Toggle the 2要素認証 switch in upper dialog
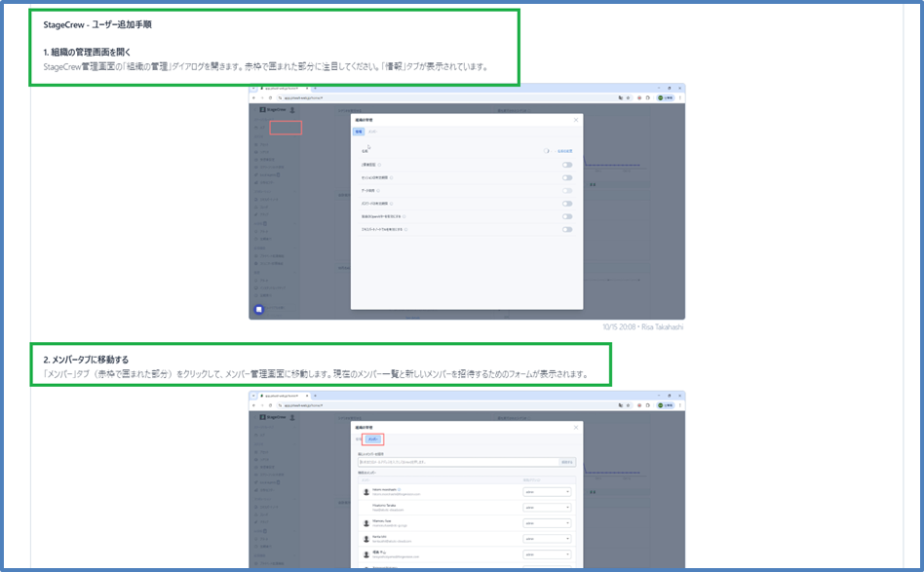 click(x=567, y=165)
